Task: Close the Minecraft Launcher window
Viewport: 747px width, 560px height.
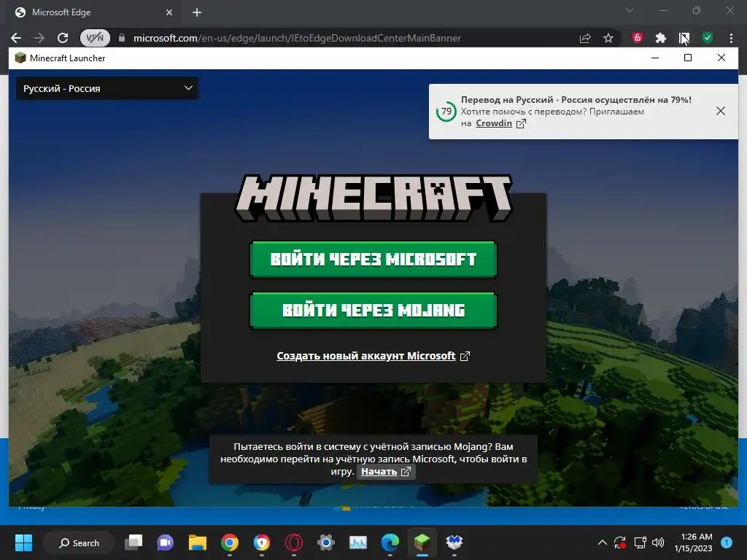Action: [x=721, y=58]
